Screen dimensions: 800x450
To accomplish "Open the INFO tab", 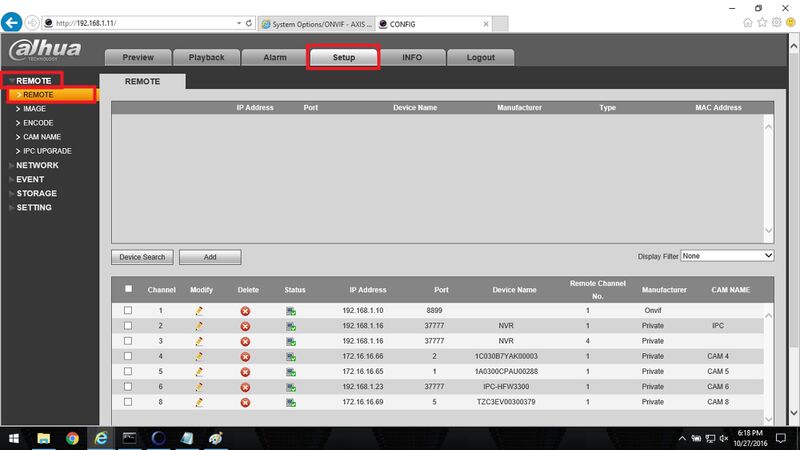I will point(412,57).
